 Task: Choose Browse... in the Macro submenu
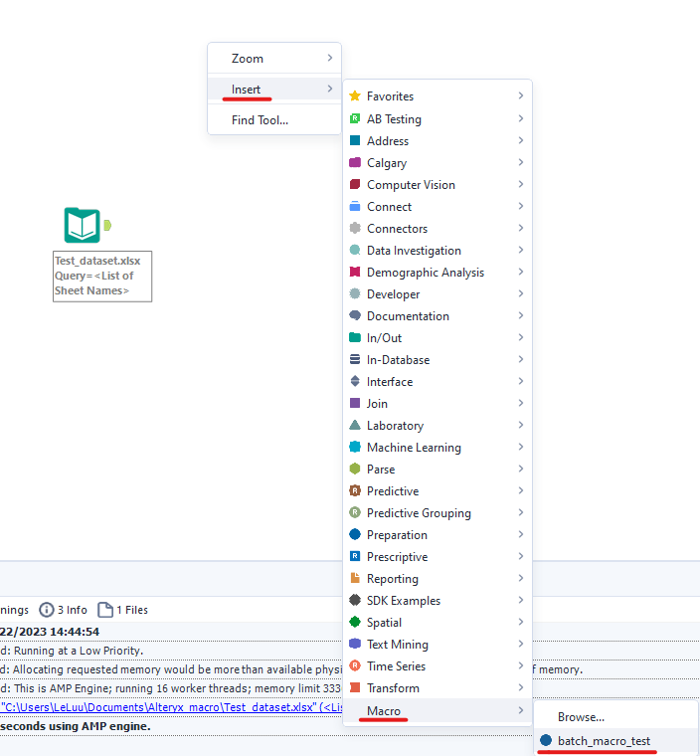tap(616, 717)
